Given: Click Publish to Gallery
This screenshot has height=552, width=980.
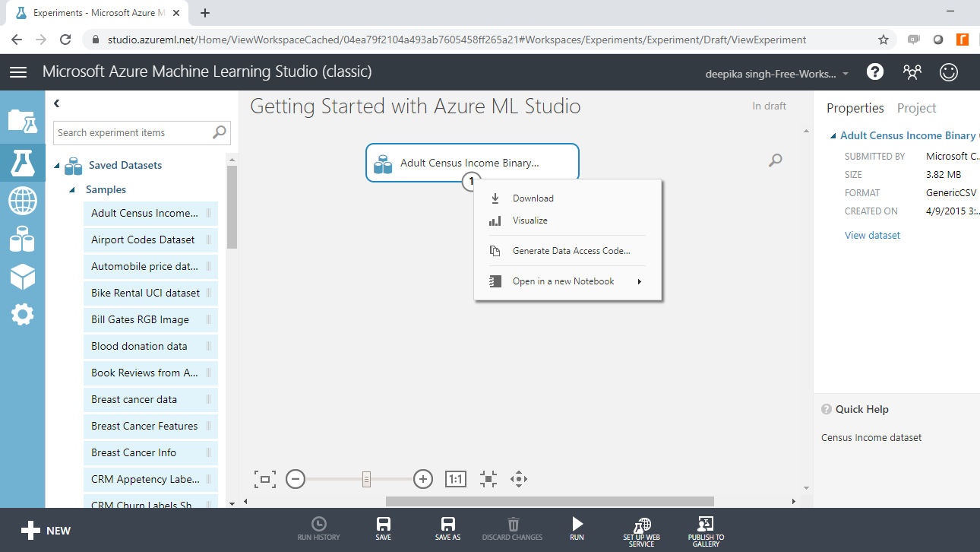Looking at the screenshot, I should [x=706, y=531].
